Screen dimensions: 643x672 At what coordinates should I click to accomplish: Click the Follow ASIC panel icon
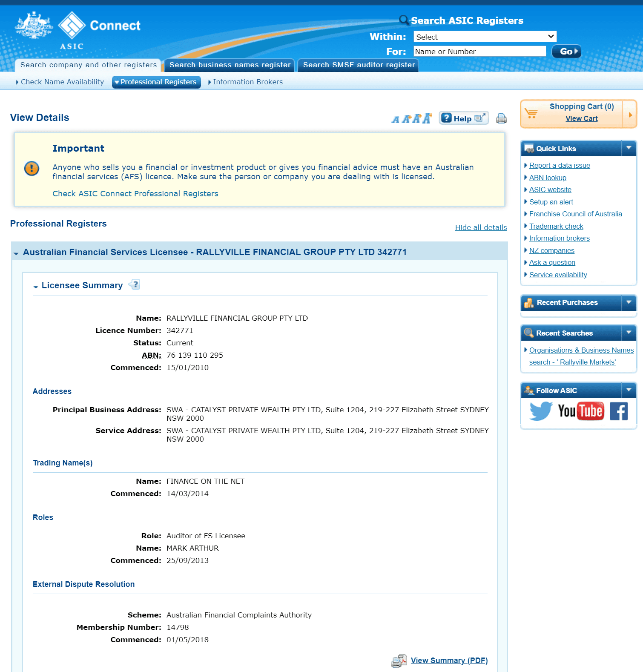(529, 391)
